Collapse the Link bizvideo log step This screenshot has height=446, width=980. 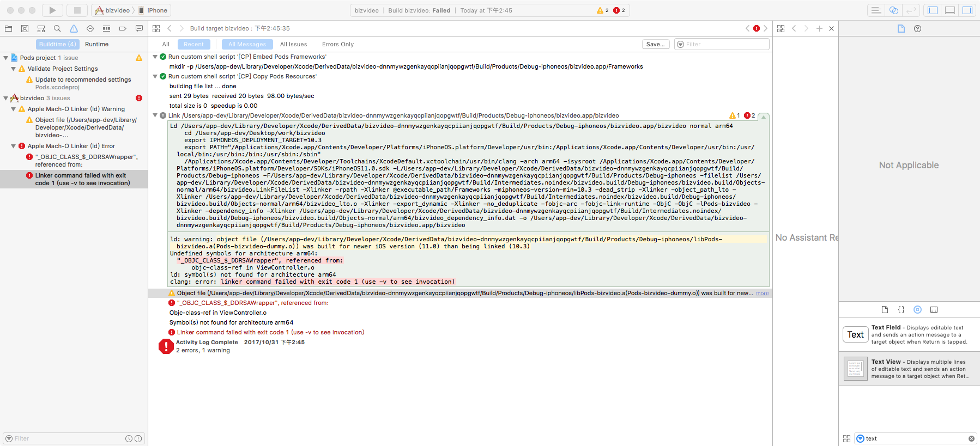(x=155, y=115)
